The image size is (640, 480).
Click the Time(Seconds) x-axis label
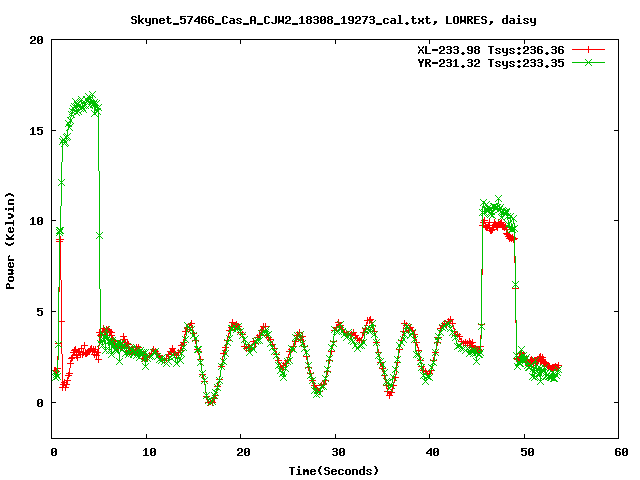[335, 470]
